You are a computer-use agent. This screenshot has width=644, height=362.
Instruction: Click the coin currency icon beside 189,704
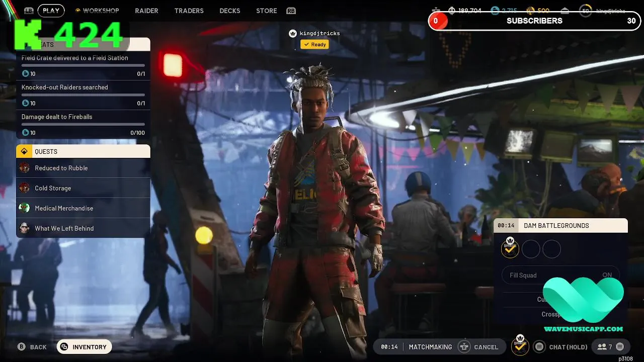[x=452, y=11]
